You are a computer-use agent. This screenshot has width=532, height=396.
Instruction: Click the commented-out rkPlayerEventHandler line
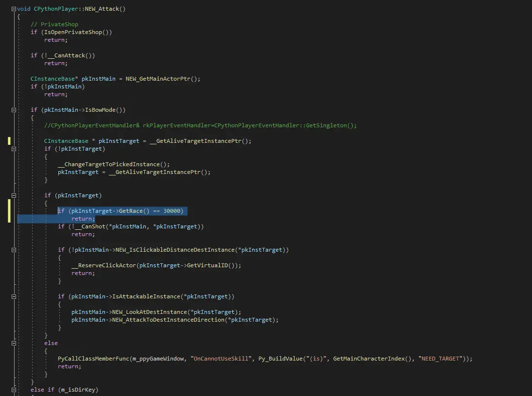(200, 125)
